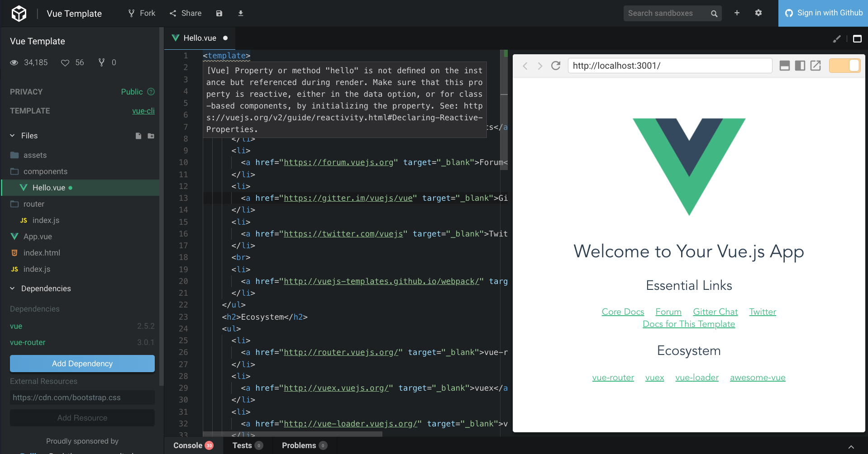Switch to Hello.vue editor tab
Image resolution: width=868 pixels, height=454 pixels.
pyautogui.click(x=200, y=38)
